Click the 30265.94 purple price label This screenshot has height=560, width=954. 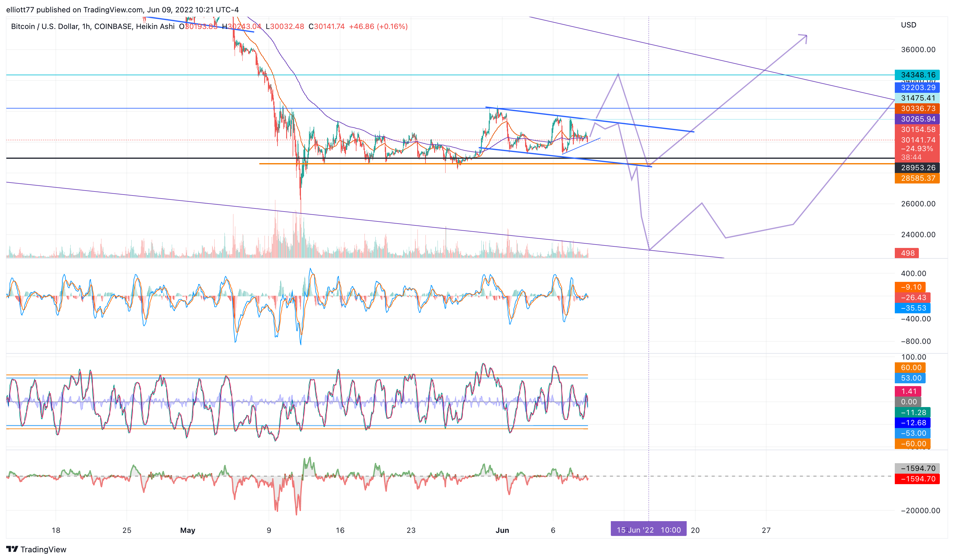917,119
